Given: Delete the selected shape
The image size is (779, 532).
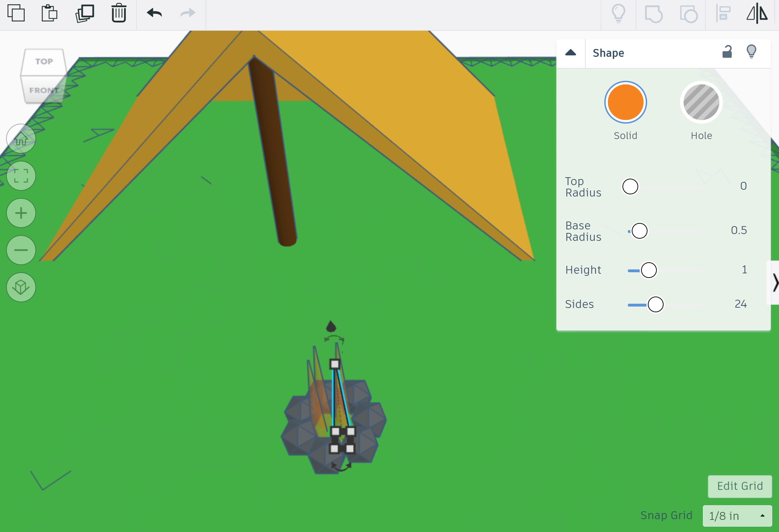Looking at the screenshot, I should 118,14.
